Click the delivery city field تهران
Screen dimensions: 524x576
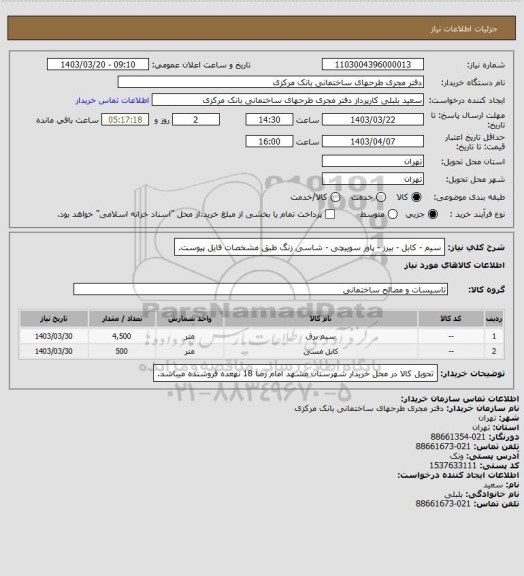(x=373, y=179)
